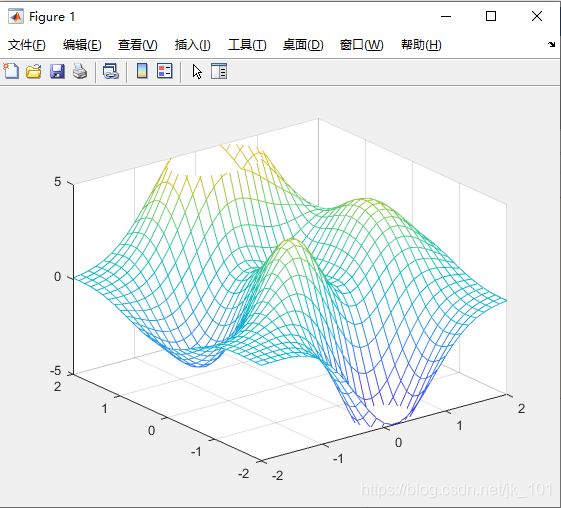The image size is (561, 508).
Task: Open the Property Inspector toolbar icon
Action: [x=219, y=71]
